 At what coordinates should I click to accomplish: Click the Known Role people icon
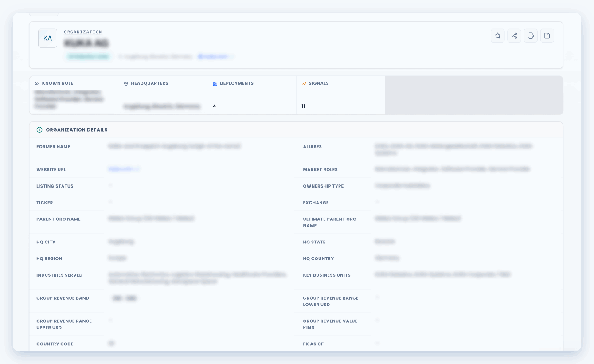click(37, 83)
